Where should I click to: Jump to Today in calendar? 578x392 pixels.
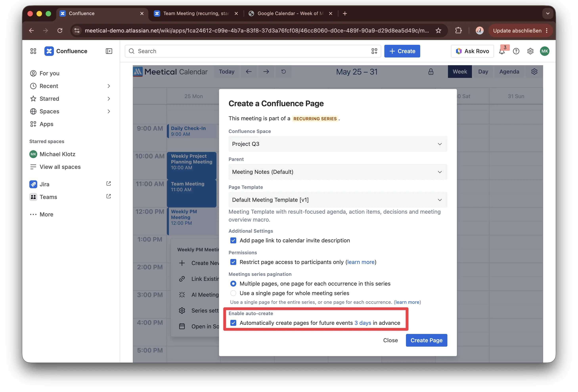pos(226,72)
